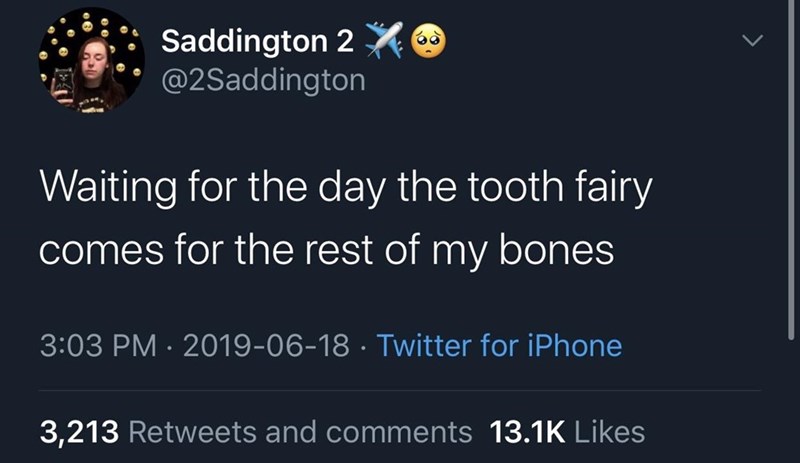Screen dimensions: 800x463
Task: Click the divider line above the retweet stats
Action: pos(400,389)
